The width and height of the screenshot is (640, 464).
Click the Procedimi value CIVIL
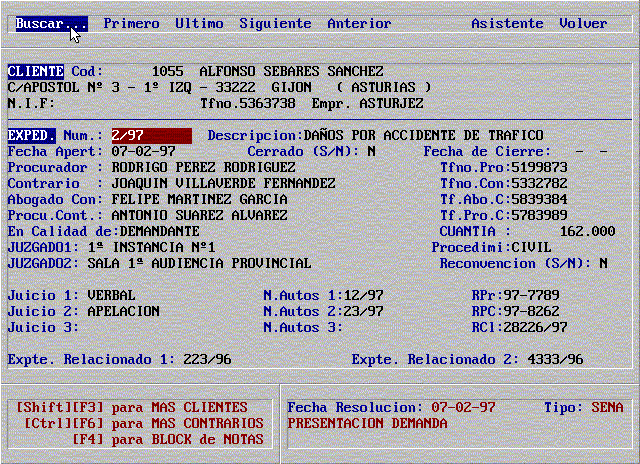pyautogui.click(x=531, y=247)
